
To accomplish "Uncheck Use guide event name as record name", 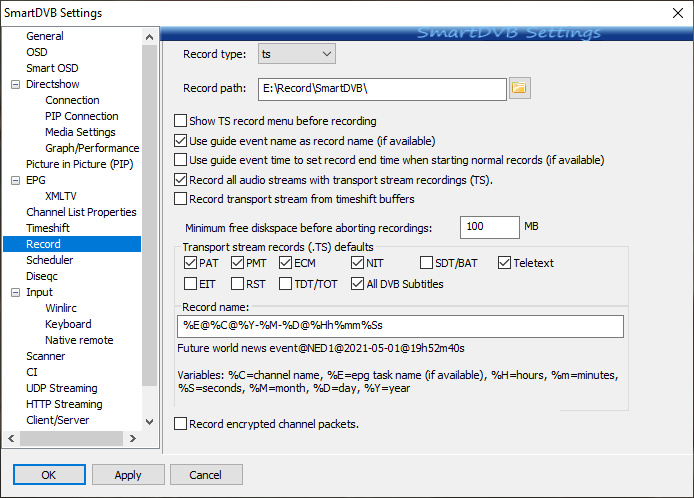I will 180,141.
